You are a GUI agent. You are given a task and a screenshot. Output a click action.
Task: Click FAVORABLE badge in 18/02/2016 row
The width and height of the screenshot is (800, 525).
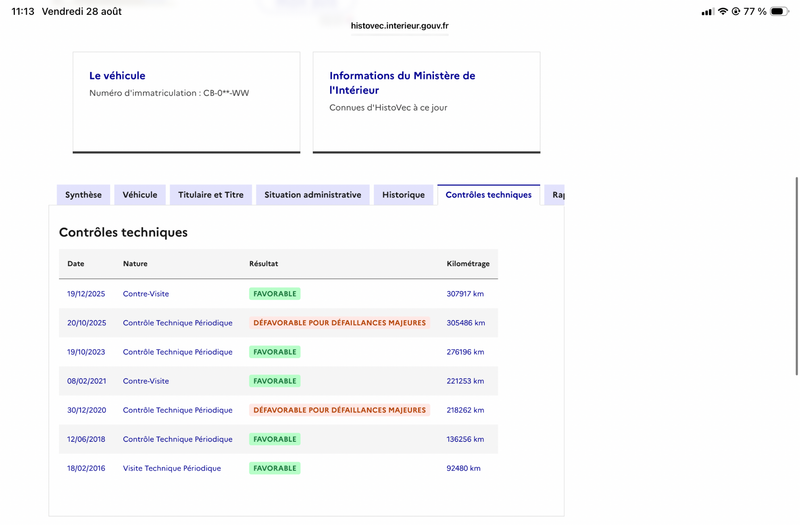pos(274,468)
